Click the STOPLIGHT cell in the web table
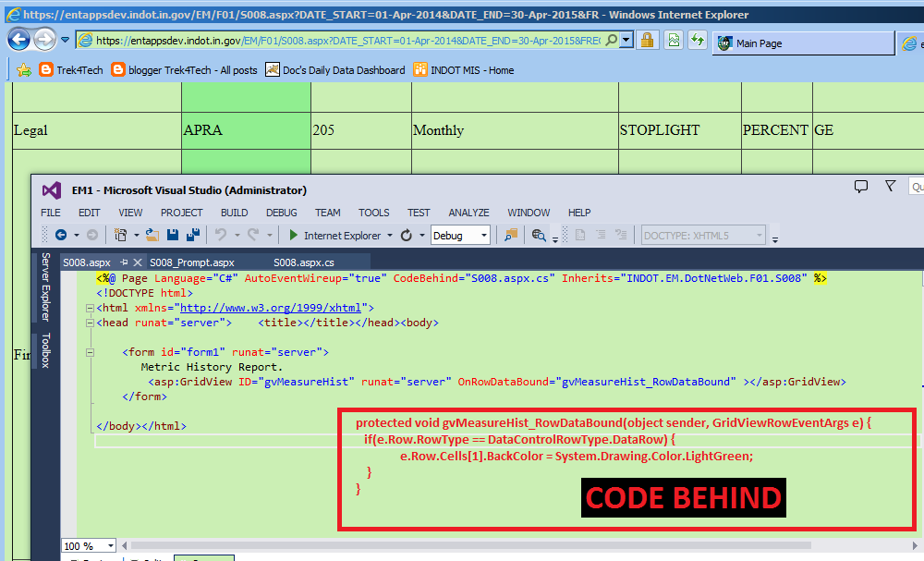The width and height of the screenshot is (924, 561). pyautogui.click(x=679, y=130)
